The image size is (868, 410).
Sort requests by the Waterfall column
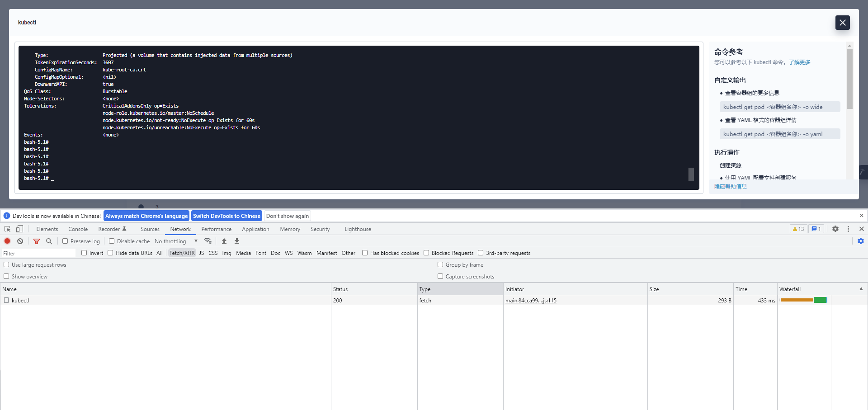pos(790,289)
